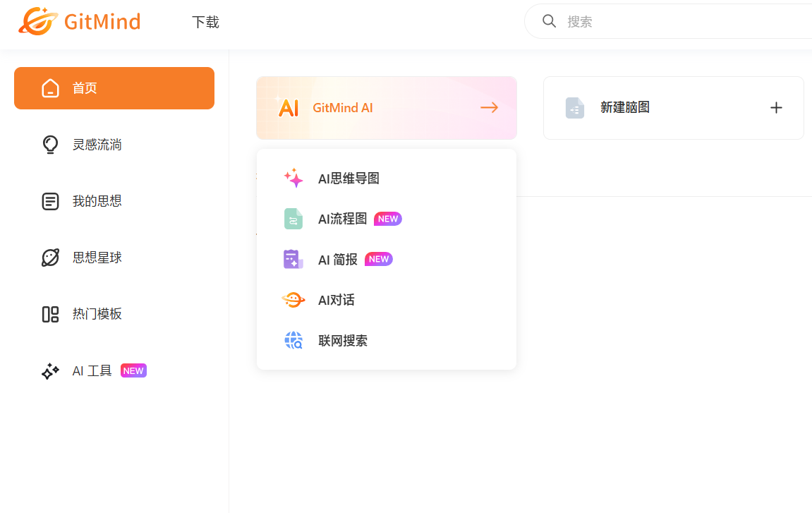This screenshot has width=812, height=513.
Task: Click the NEW badge beside AI 简报
Action: pos(379,259)
